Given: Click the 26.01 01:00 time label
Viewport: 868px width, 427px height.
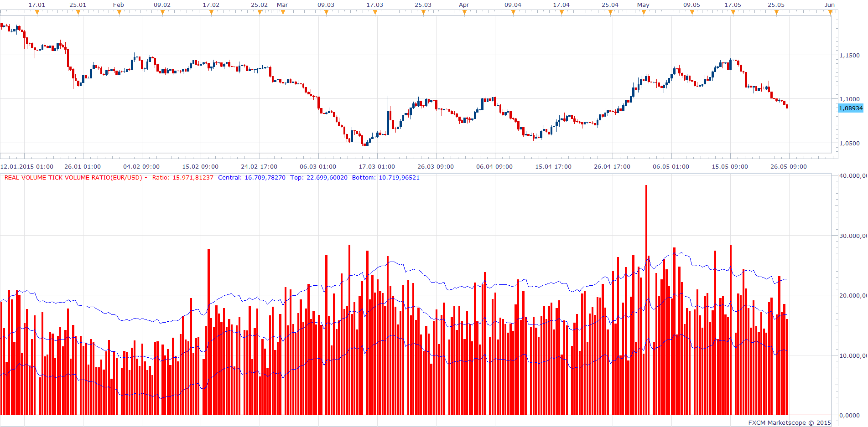Looking at the screenshot, I should [83, 166].
